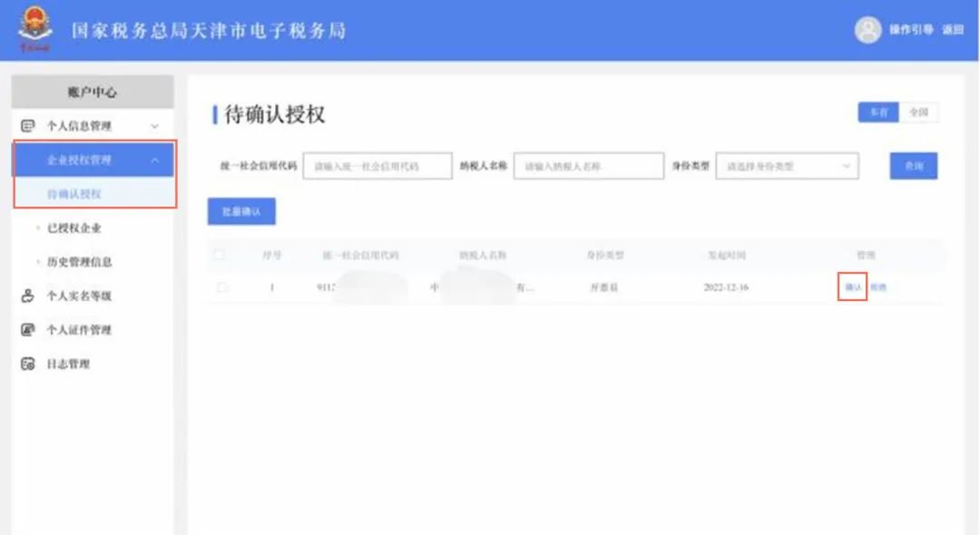Collapse the 企业授权管理 section
Viewport: 980px width, 535px height.
click(x=154, y=160)
